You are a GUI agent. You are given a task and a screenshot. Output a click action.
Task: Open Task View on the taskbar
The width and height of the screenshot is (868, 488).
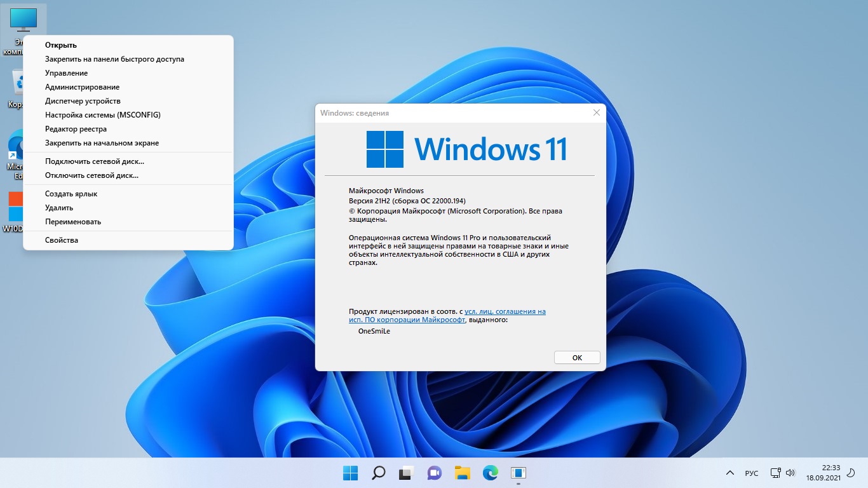point(406,473)
